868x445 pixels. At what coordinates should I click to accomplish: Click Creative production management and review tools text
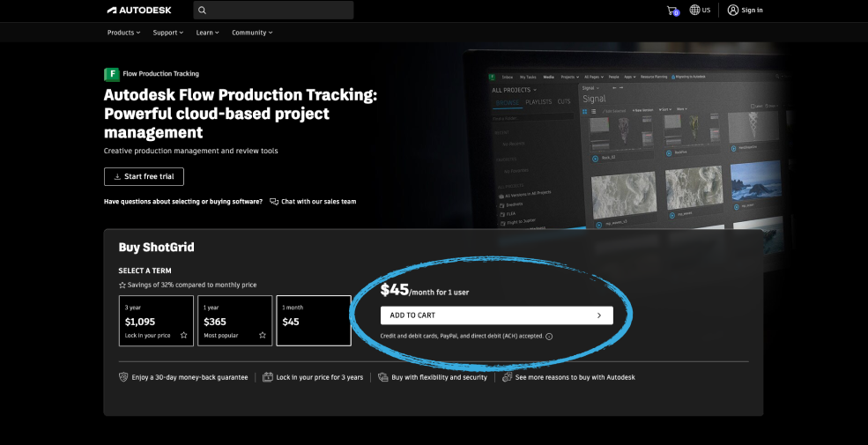[191, 151]
